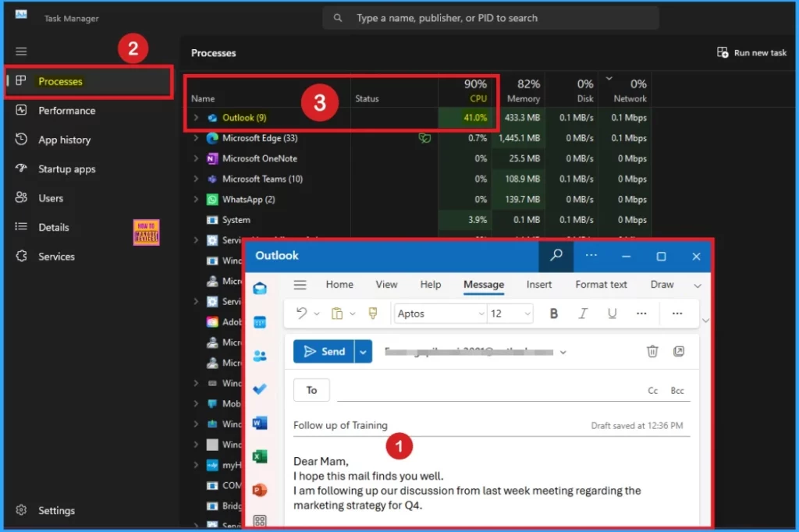The image size is (799, 532).
Task: Sort processes by the CPU column
Action: tap(475, 90)
